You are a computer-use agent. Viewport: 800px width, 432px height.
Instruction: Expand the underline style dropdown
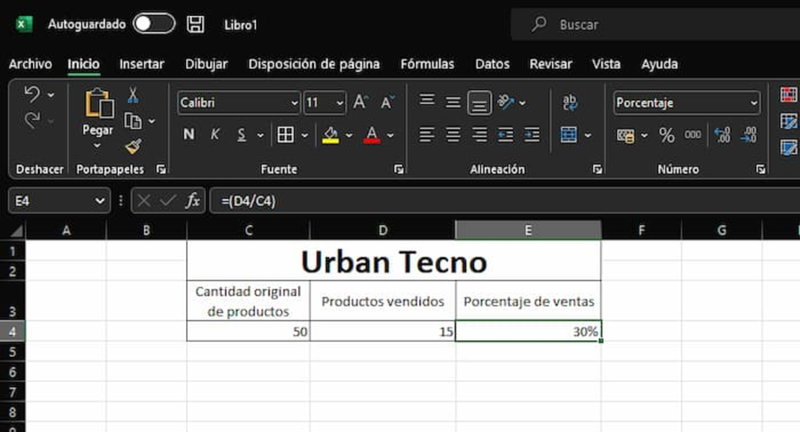click(260, 135)
